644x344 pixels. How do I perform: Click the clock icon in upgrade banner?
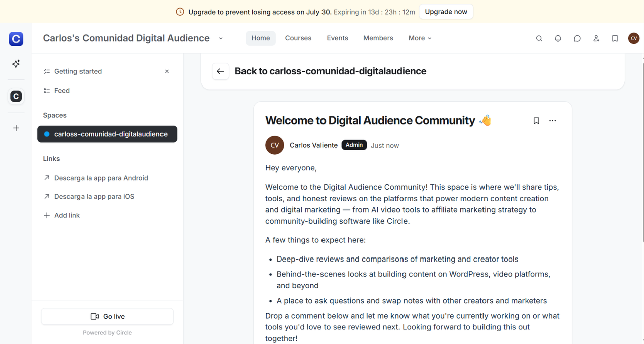click(x=180, y=12)
